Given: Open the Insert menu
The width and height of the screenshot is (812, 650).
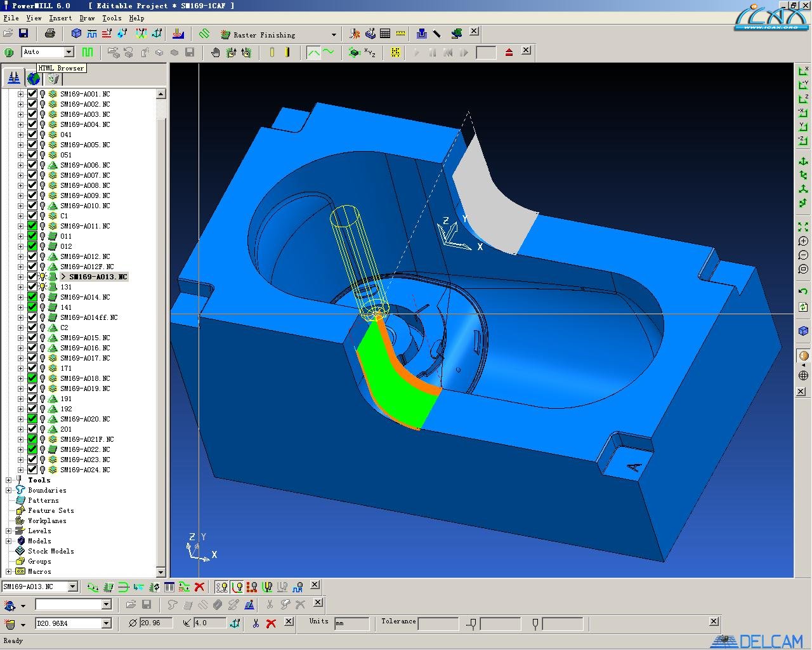Looking at the screenshot, I should [60, 18].
